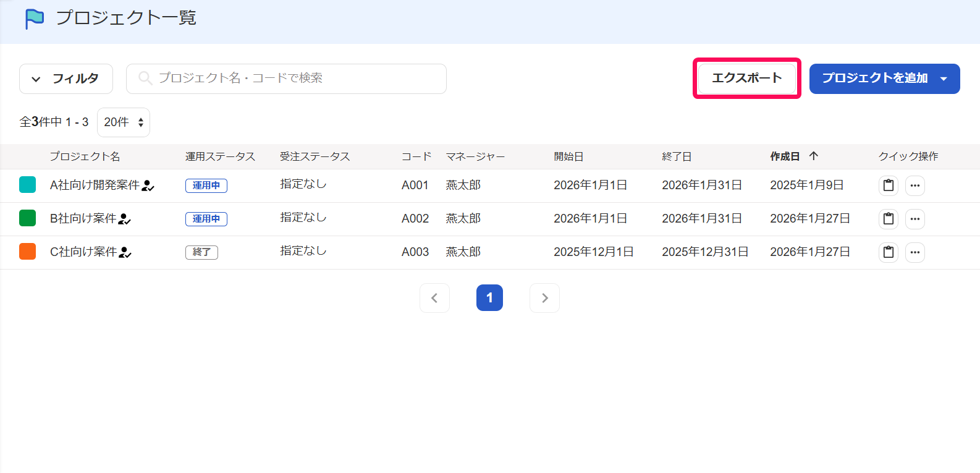
Task: Click the エクスポート button
Action: pyautogui.click(x=746, y=78)
